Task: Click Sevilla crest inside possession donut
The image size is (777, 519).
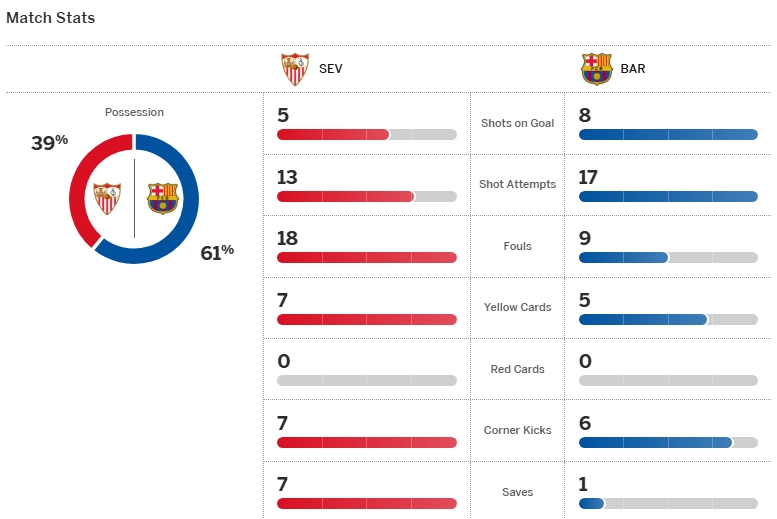Action: [107, 198]
